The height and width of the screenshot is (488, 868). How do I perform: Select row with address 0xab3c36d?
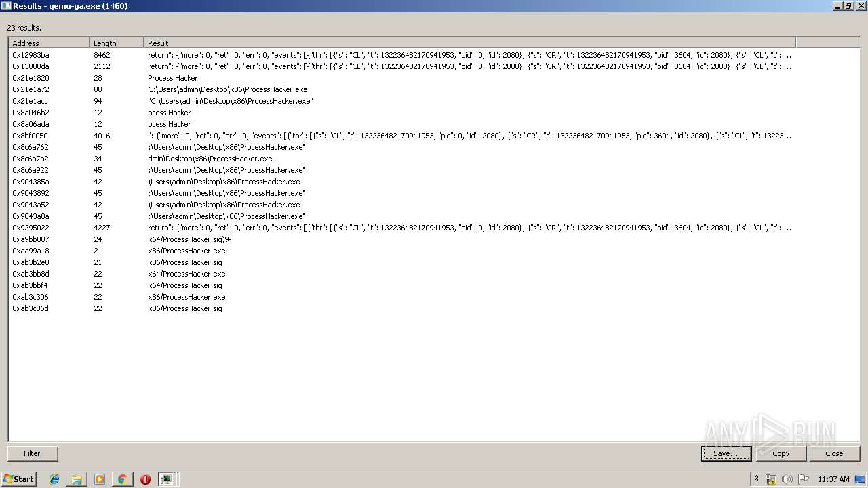pos(402,308)
